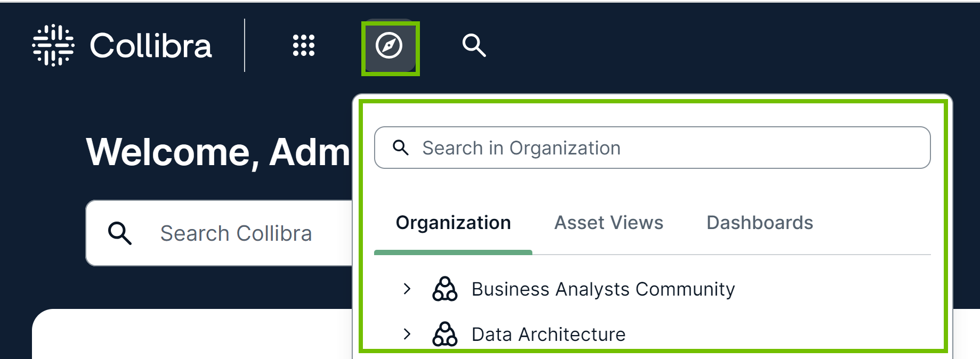Click the Business Analysts Community icon
This screenshot has width=980, height=359.
pyautogui.click(x=444, y=289)
